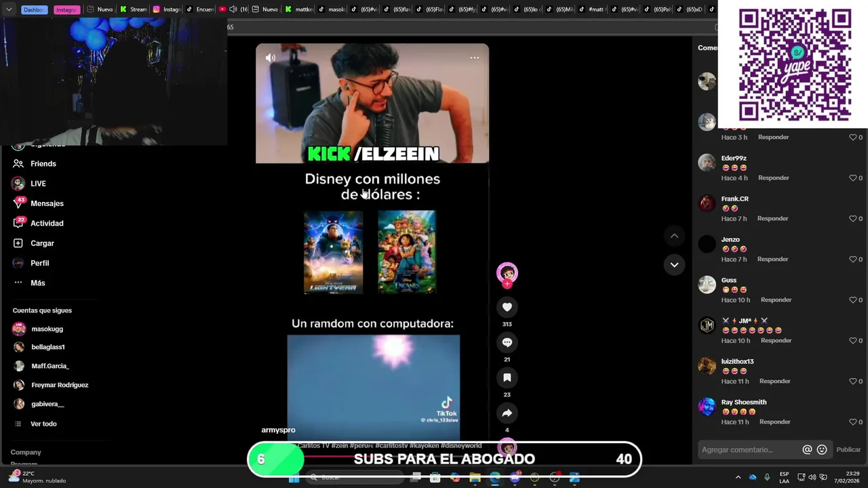This screenshot has height=488, width=868.
Task: Open File Explorer from the taskbar
Action: (x=475, y=478)
